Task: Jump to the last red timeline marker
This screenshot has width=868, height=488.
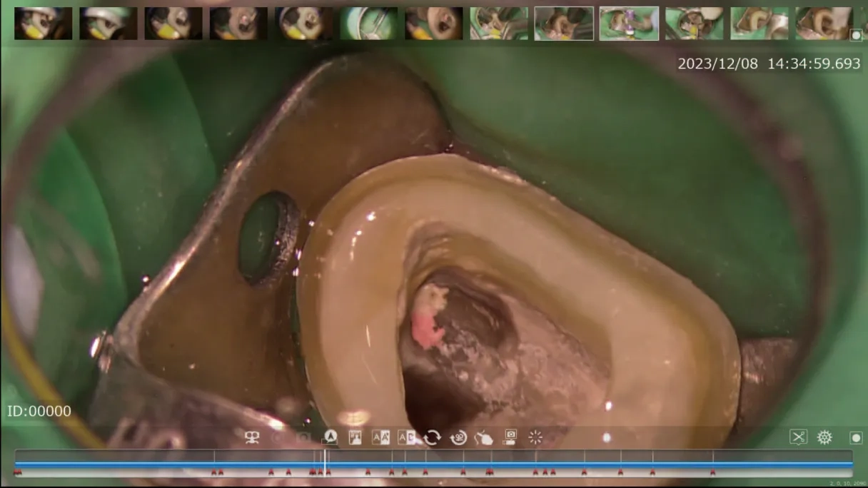Action: 712,472
